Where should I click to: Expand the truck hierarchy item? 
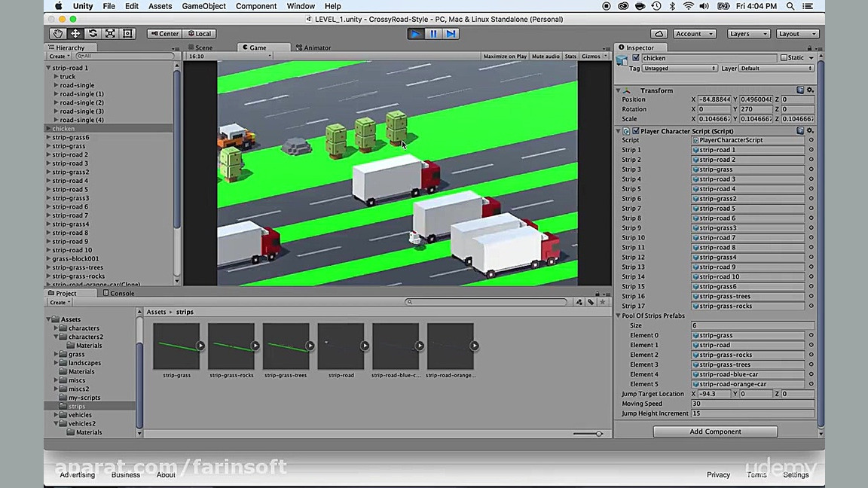pyautogui.click(x=56, y=77)
